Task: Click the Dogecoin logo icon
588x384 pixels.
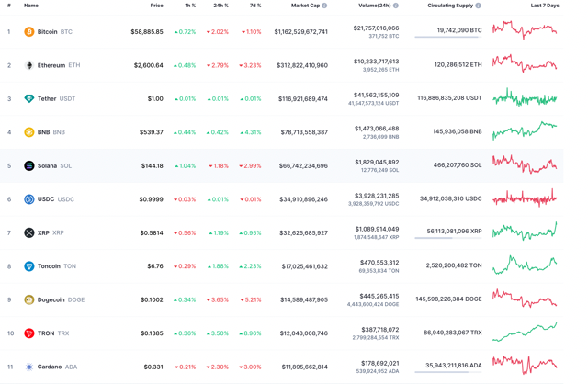Action: [29, 300]
